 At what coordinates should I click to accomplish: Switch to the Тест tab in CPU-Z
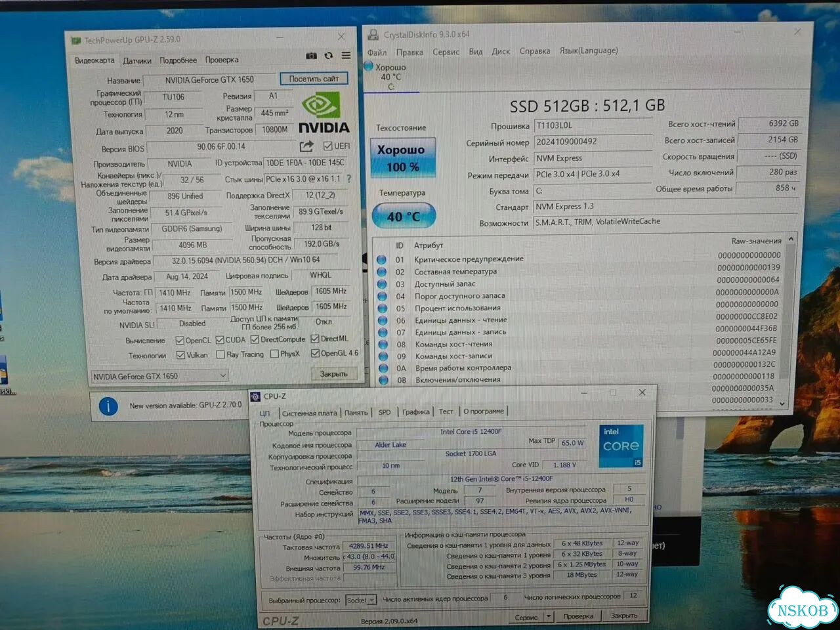pos(446,412)
